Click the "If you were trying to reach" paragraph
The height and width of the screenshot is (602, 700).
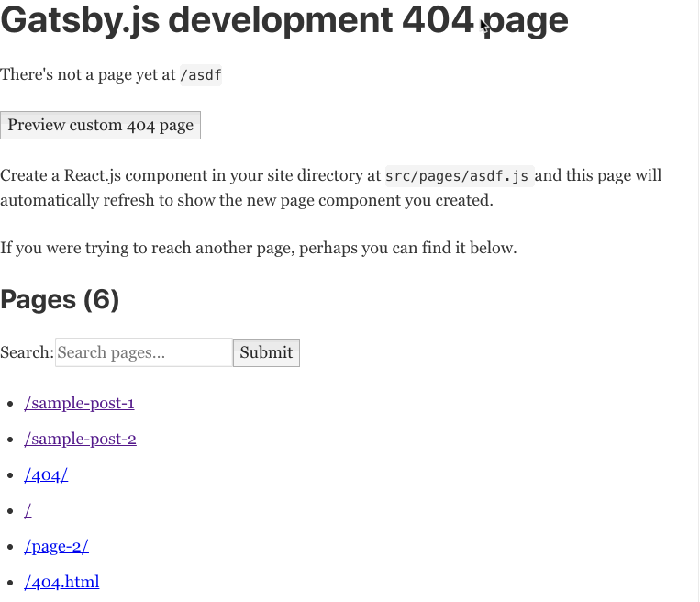[259, 248]
